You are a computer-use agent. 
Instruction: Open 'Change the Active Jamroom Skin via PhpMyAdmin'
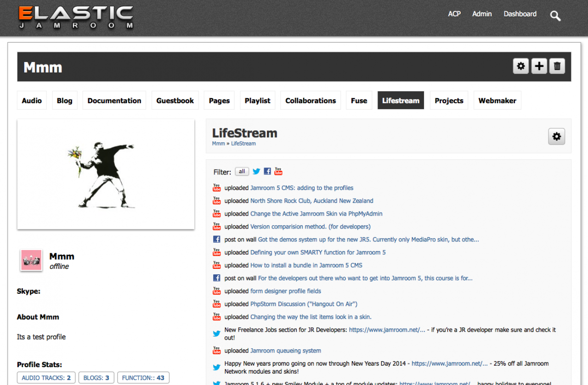317,213
